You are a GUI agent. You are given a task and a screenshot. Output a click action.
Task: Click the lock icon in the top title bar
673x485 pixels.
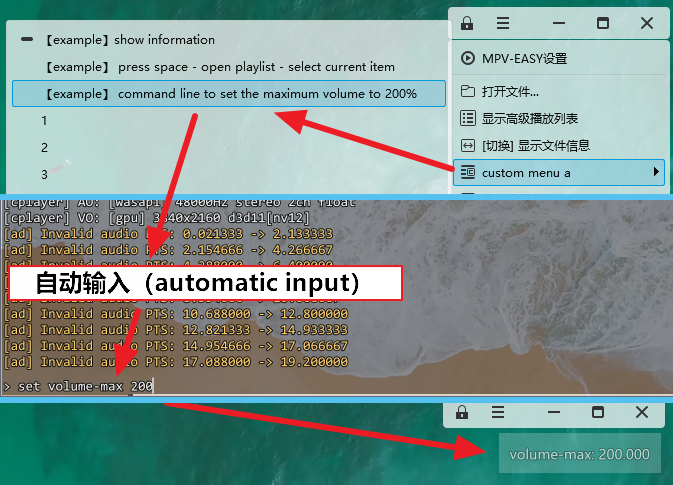click(467, 23)
